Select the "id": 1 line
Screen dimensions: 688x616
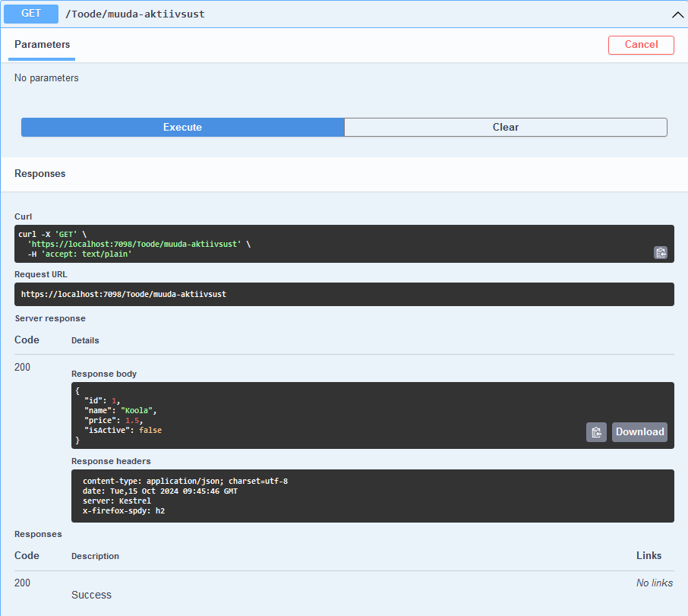[x=103, y=400]
